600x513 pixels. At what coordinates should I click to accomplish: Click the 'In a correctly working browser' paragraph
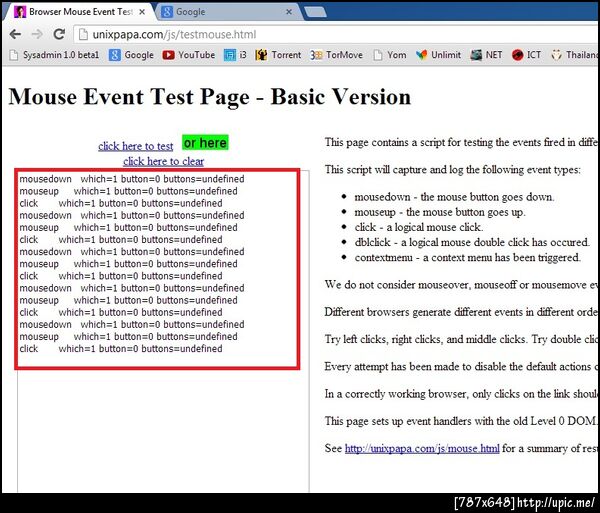(x=461, y=394)
